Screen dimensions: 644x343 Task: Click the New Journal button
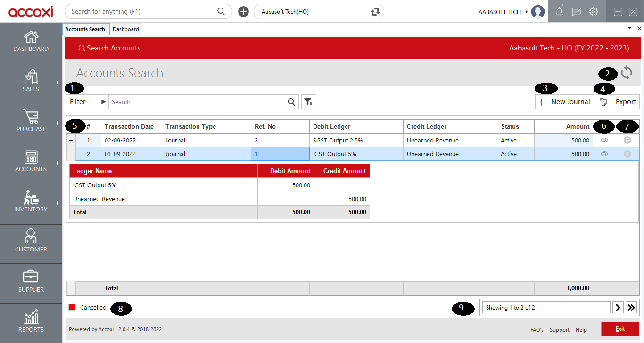coord(565,102)
